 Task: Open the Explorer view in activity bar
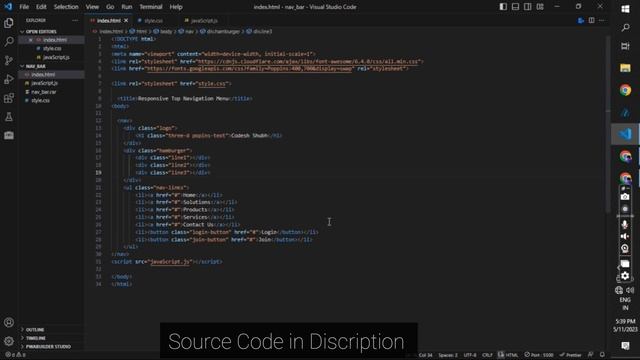(9, 23)
